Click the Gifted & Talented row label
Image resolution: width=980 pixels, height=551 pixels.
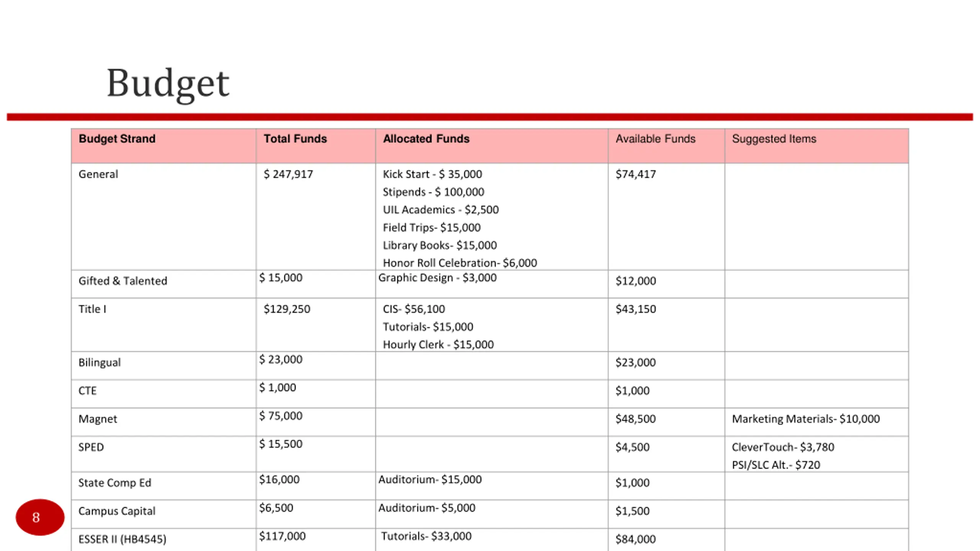[x=123, y=281]
